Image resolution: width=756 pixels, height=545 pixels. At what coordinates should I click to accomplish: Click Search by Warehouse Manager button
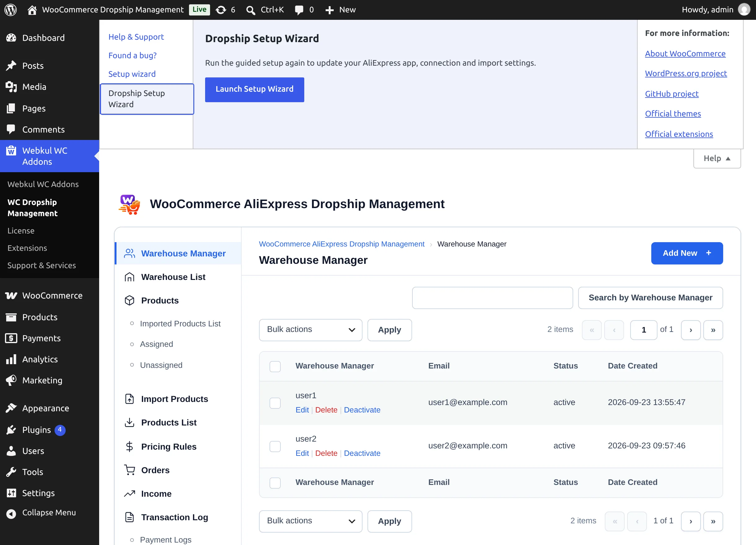tap(650, 298)
